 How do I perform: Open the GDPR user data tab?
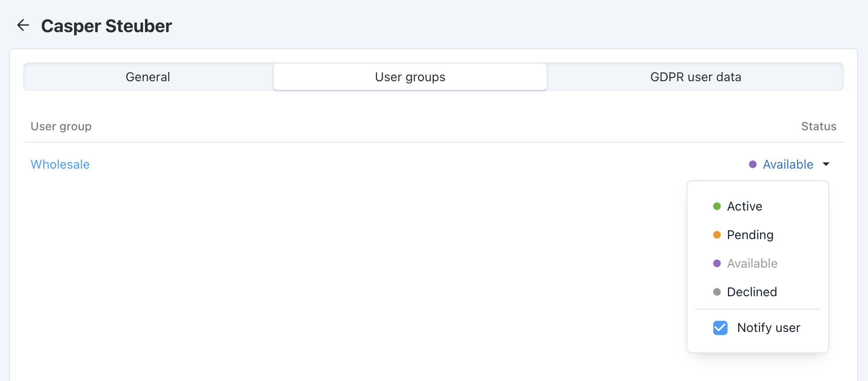695,77
